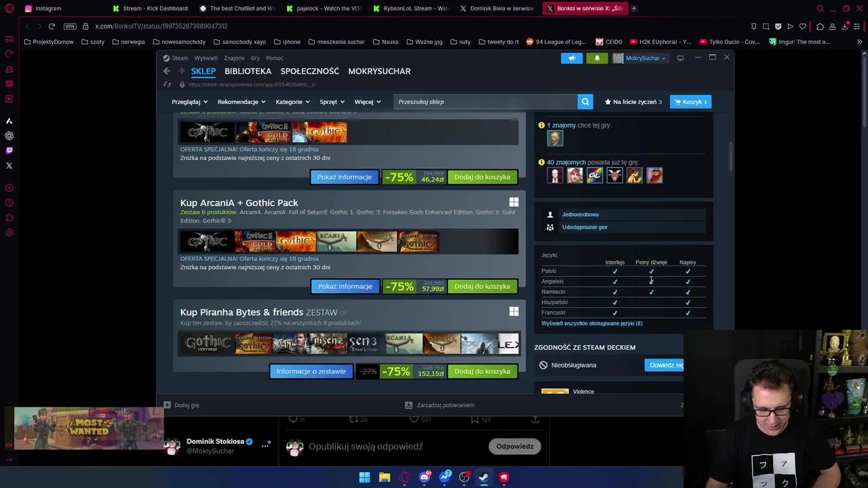Bookmark the tweet using the bookmark icon
Viewport: 868px width, 488px height.
[x=475, y=420]
